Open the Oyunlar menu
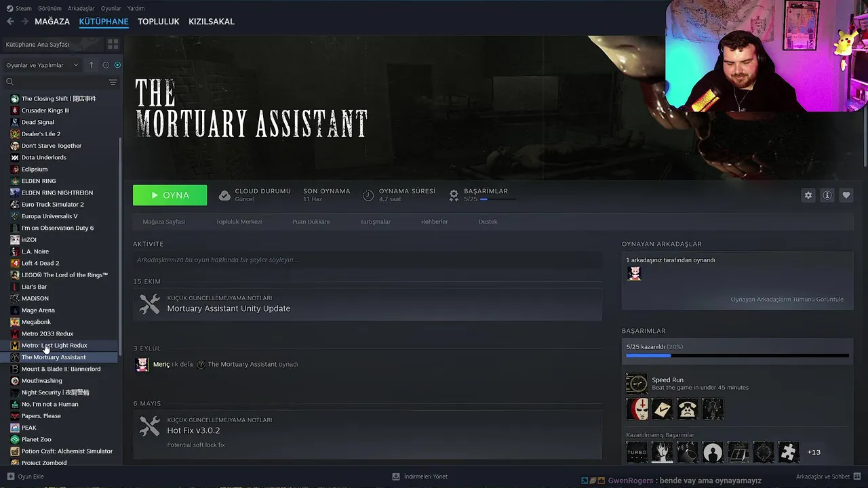 pos(111,8)
